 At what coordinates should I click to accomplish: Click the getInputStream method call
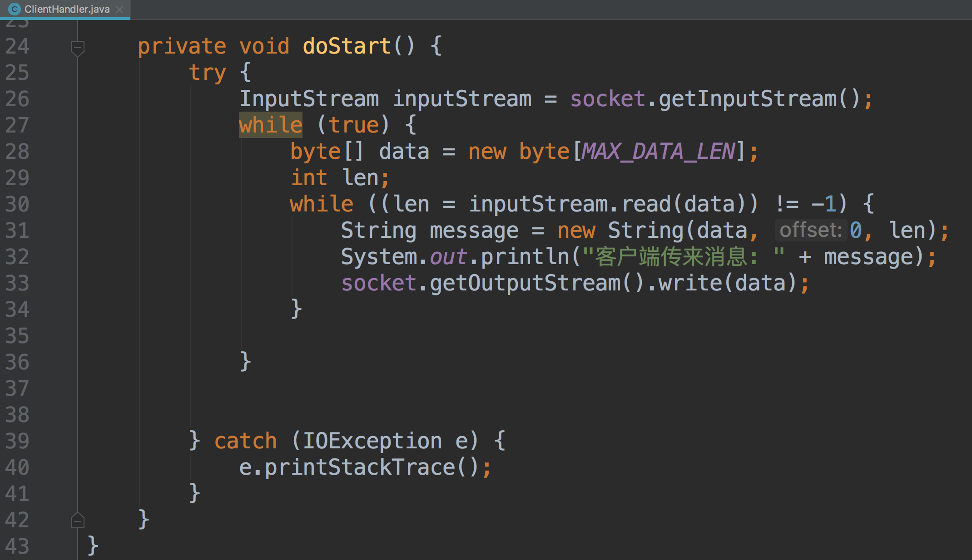coord(747,99)
